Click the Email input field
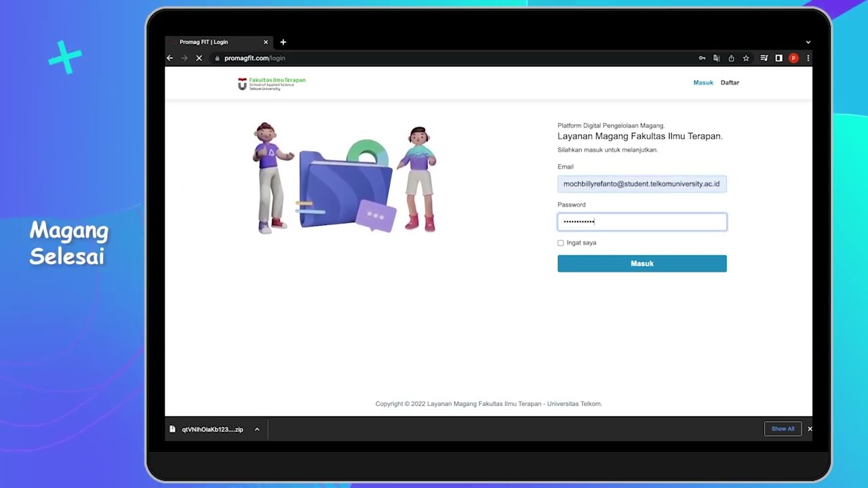The width and height of the screenshot is (868, 488). coord(642,184)
